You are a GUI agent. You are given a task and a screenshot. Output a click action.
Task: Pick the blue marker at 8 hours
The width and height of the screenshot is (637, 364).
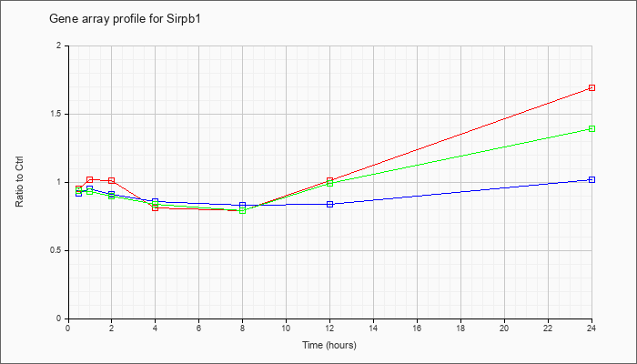pos(243,205)
